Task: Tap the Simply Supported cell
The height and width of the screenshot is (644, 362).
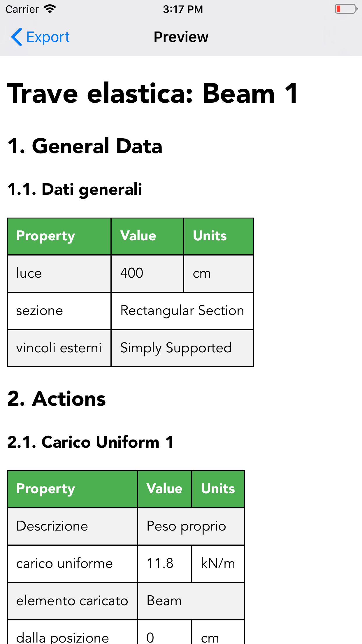Action: point(182,348)
